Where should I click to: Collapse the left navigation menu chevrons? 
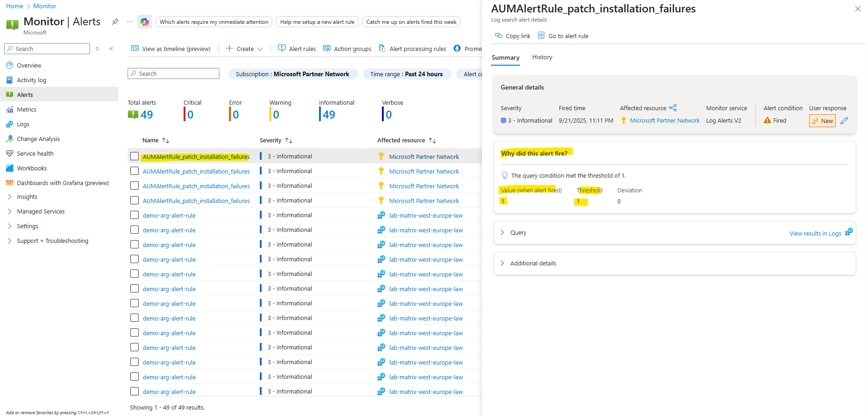[111, 49]
